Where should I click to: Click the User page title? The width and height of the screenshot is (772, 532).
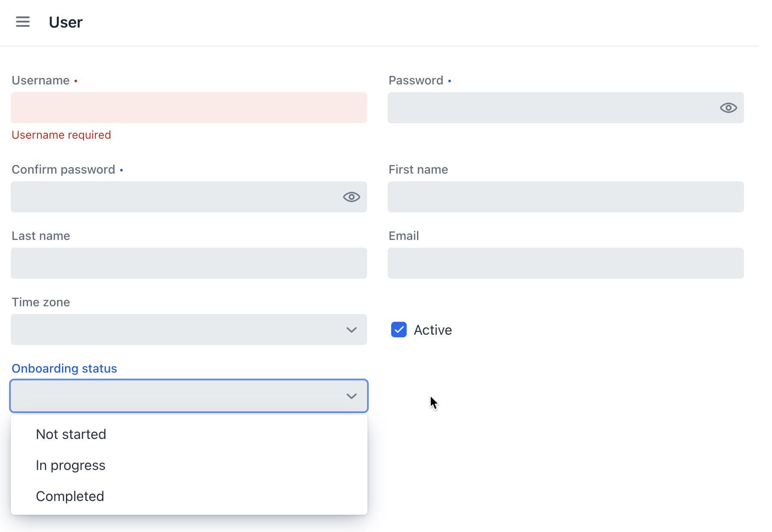[65, 22]
